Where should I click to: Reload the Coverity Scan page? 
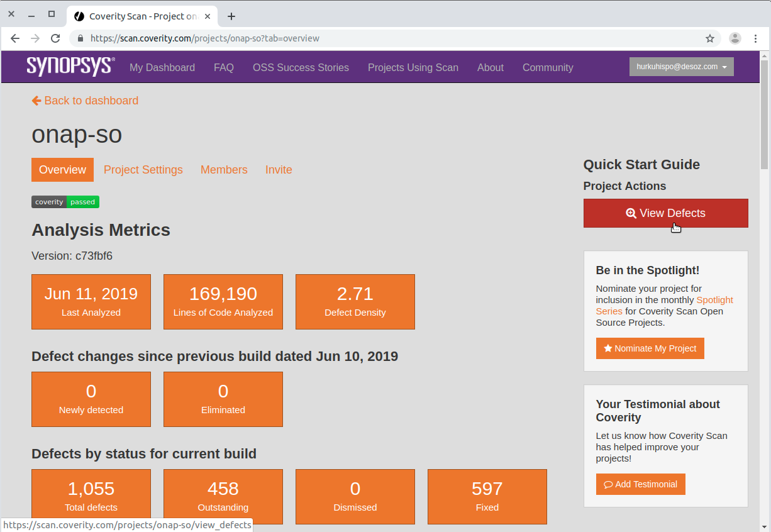click(x=55, y=38)
